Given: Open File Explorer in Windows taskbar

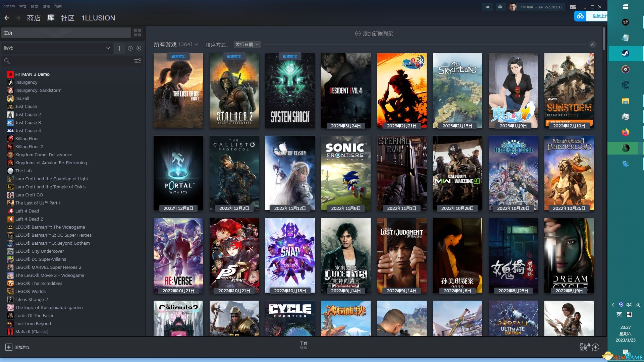Looking at the screenshot, I should 625,101.
